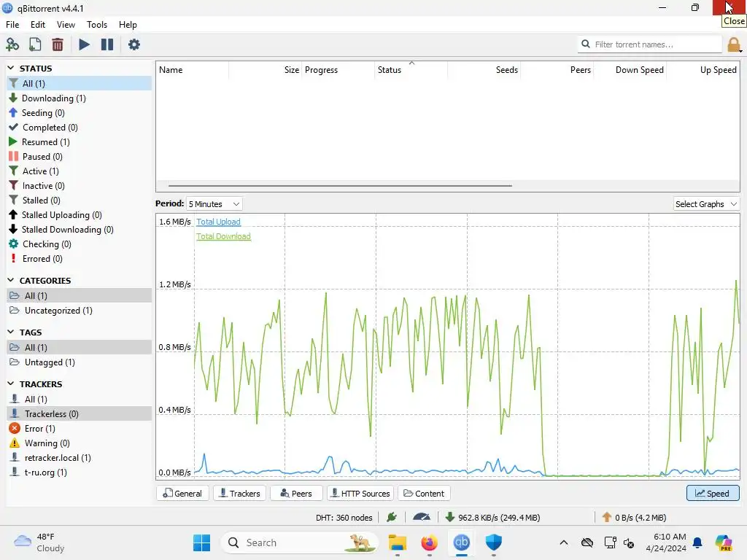Open the File menu
Image resolution: width=747 pixels, height=560 pixels.
[12, 25]
